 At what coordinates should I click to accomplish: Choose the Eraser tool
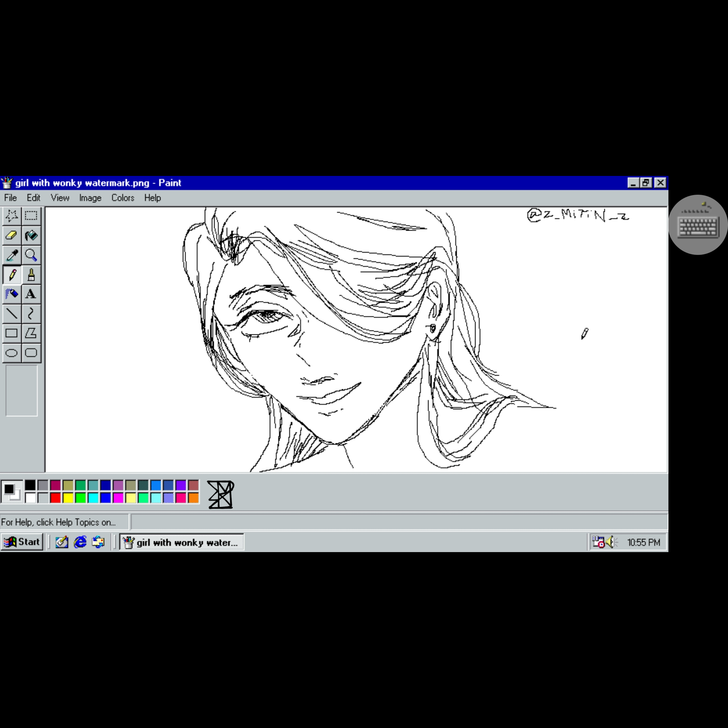click(12, 235)
